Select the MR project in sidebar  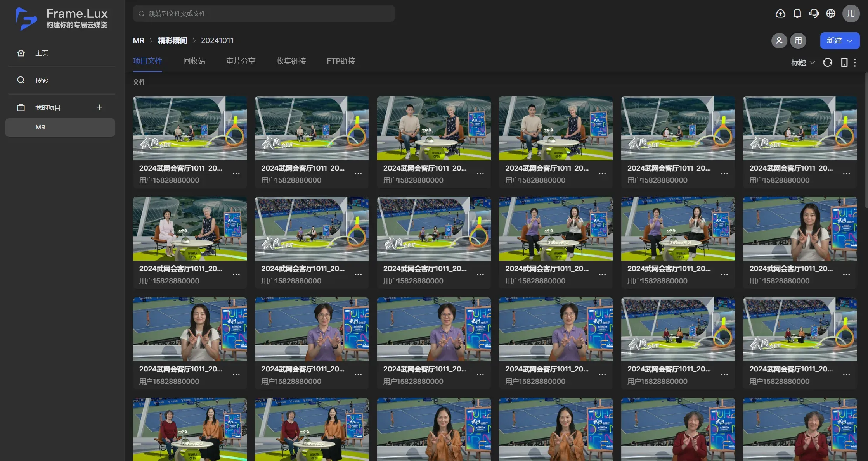pyautogui.click(x=60, y=128)
